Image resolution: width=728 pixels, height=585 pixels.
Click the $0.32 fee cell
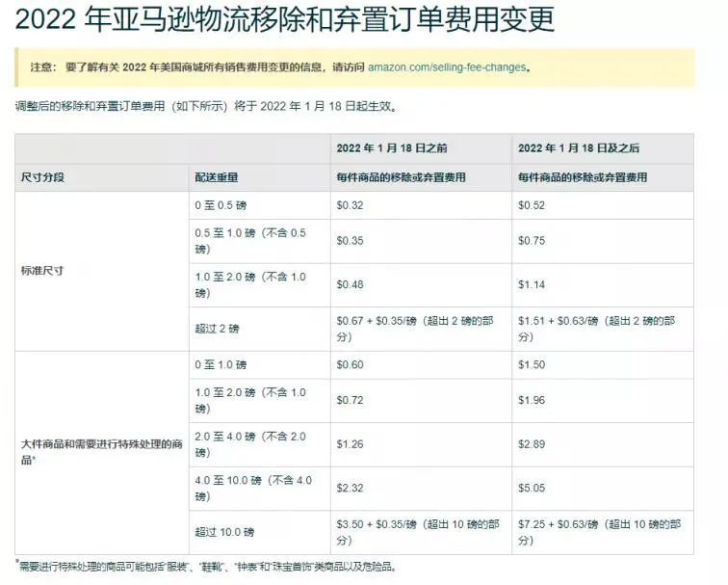350,205
